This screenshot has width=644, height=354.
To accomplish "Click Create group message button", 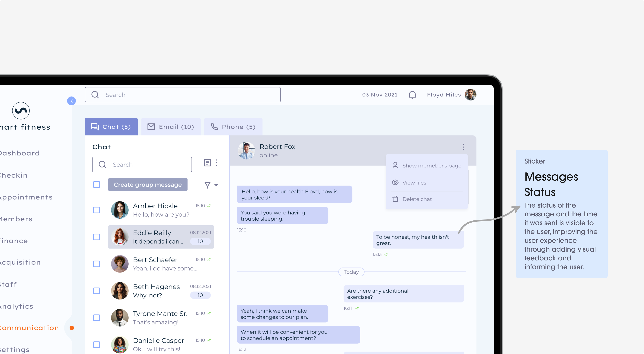I will pyautogui.click(x=148, y=184).
